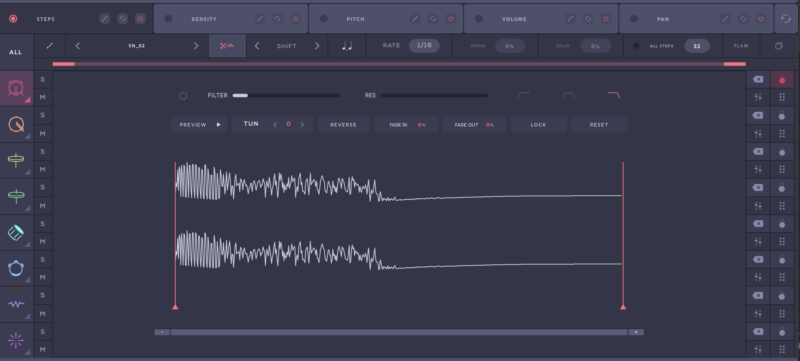Click the Fade Out 0% button
Screen dimensions: 800x361
tap(474, 124)
